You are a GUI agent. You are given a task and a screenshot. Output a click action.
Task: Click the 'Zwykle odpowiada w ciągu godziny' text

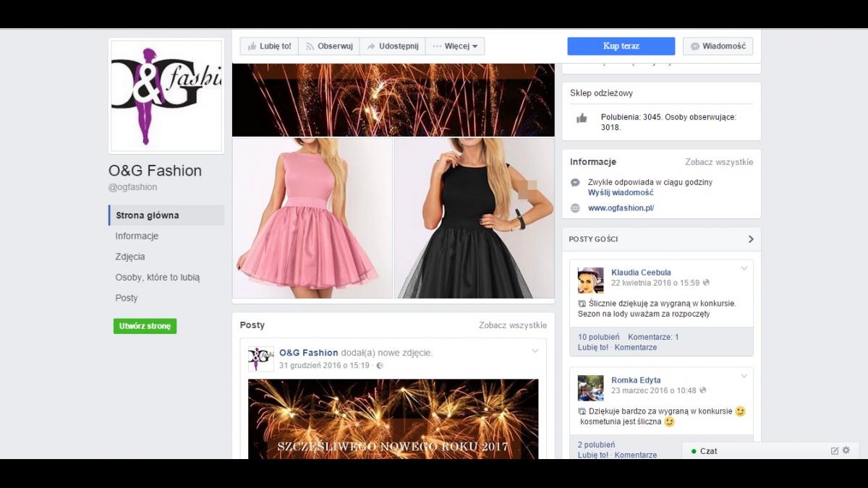pyautogui.click(x=650, y=183)
